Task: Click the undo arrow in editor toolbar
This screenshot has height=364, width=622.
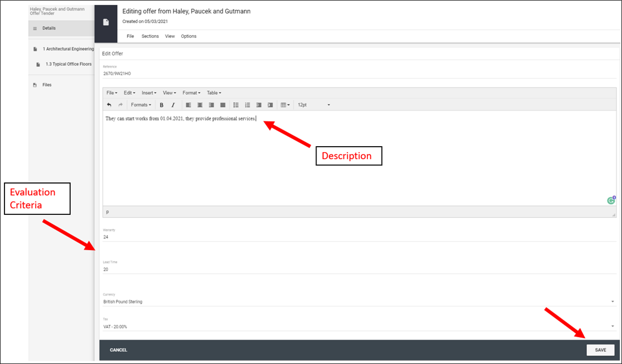Action: click(x=109, y=105)
